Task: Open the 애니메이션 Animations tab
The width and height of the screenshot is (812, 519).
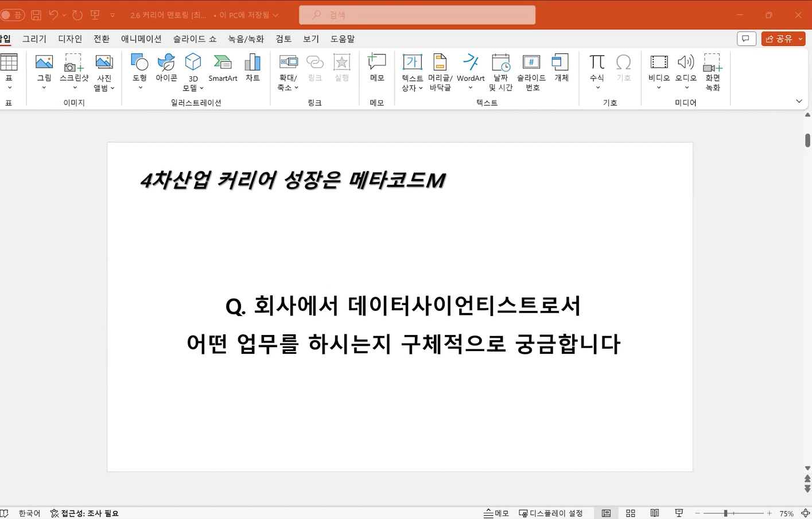Action: pos(141,39)
